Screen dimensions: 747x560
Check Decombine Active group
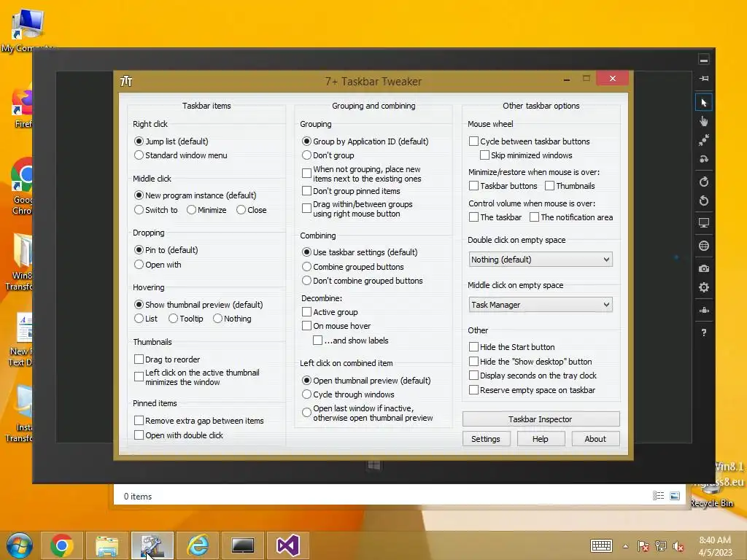[x=330, y=312]
